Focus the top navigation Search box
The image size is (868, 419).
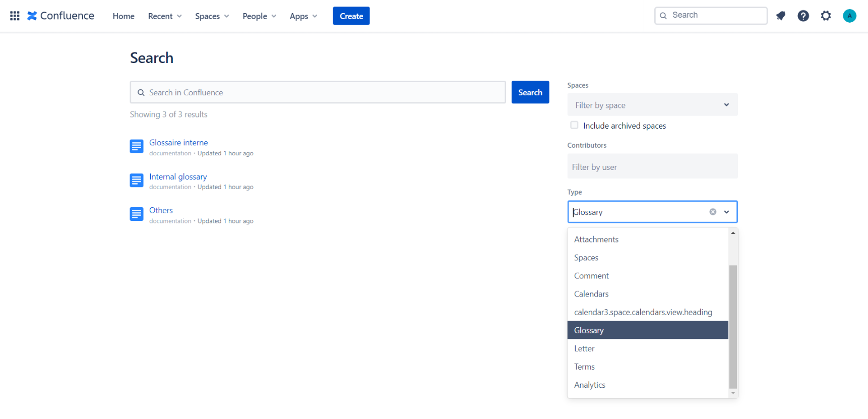pos(711,16)
